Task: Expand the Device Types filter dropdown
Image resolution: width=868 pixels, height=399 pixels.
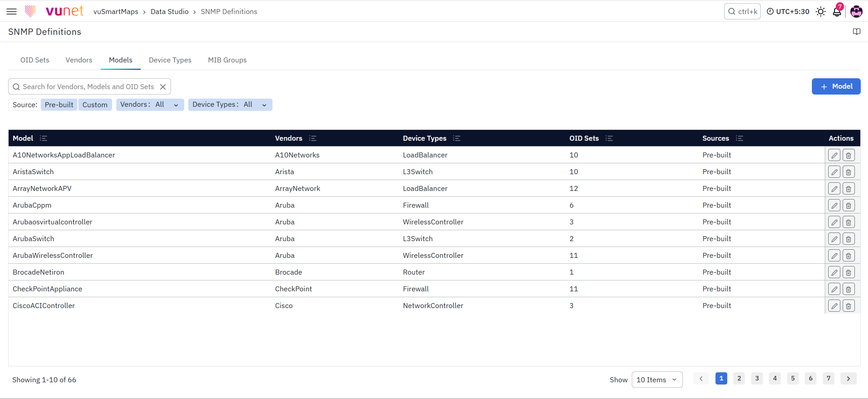Action: coord(230,104)
